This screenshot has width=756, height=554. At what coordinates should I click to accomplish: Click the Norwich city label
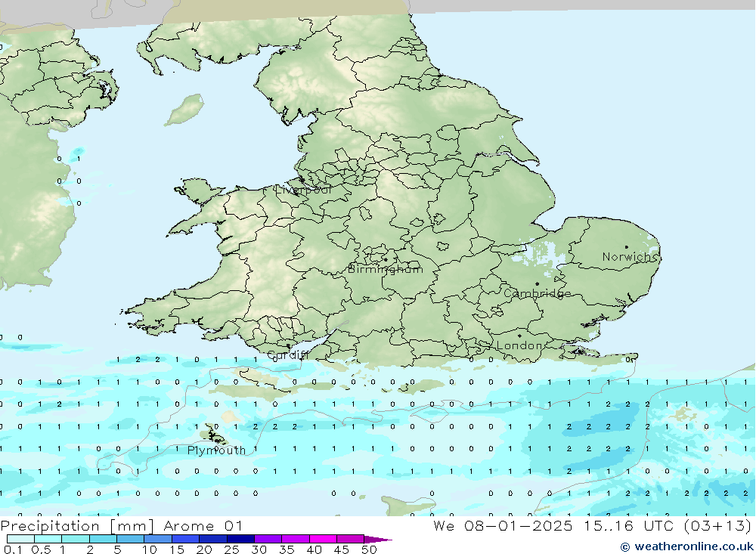(629, 257)
